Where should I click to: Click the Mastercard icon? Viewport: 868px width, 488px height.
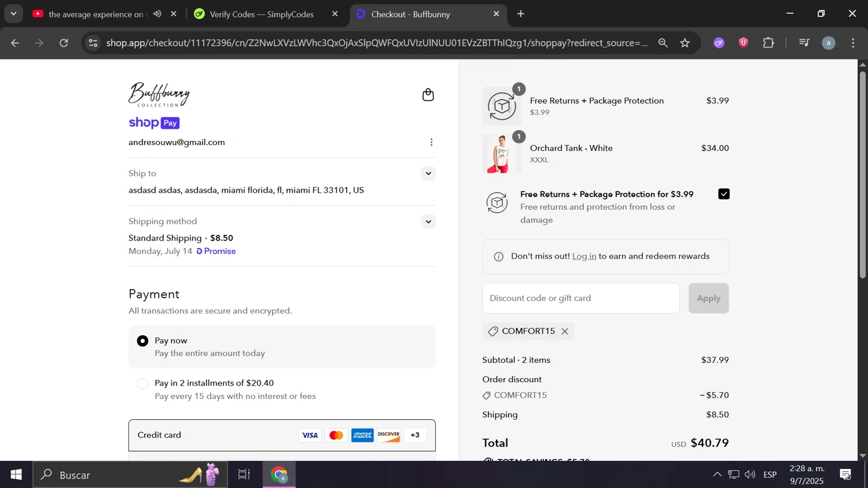[336, 435]
